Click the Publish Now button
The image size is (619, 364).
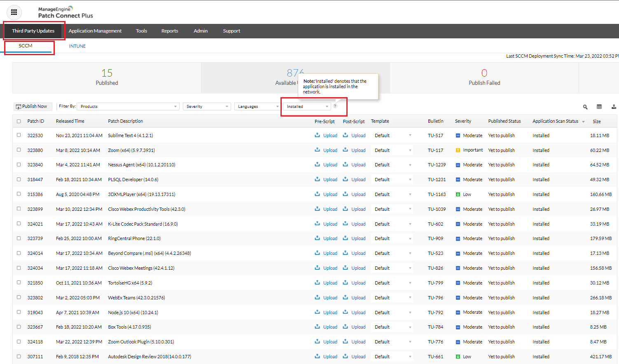33,106
